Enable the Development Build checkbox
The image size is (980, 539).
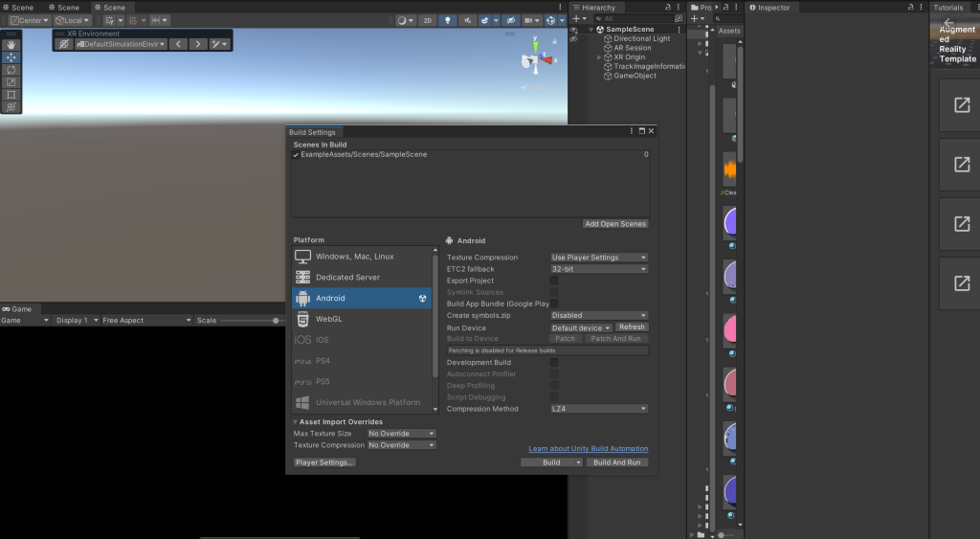554,363
